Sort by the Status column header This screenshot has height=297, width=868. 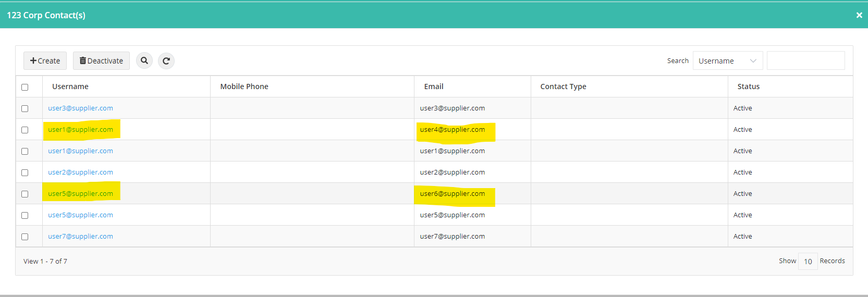[x=748, y=86]
